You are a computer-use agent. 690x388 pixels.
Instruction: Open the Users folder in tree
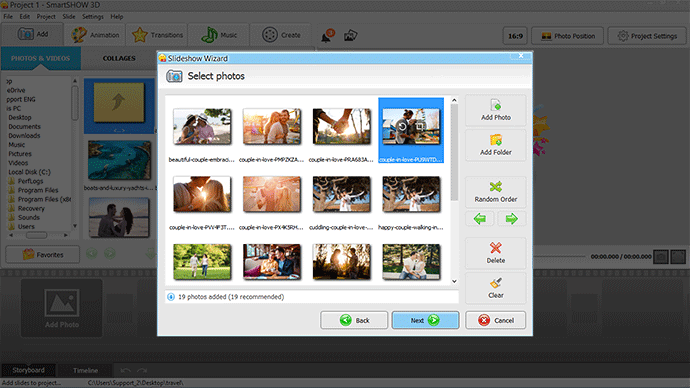[26, 227]
